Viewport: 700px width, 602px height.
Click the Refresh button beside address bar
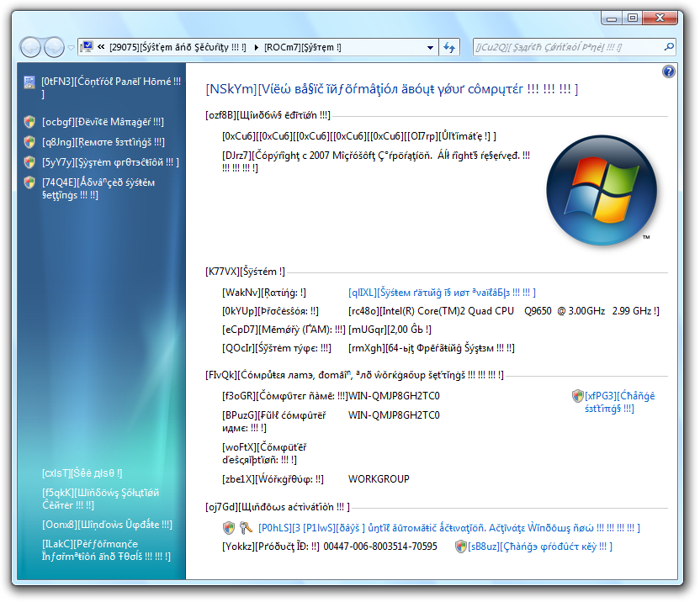[449, 47]
